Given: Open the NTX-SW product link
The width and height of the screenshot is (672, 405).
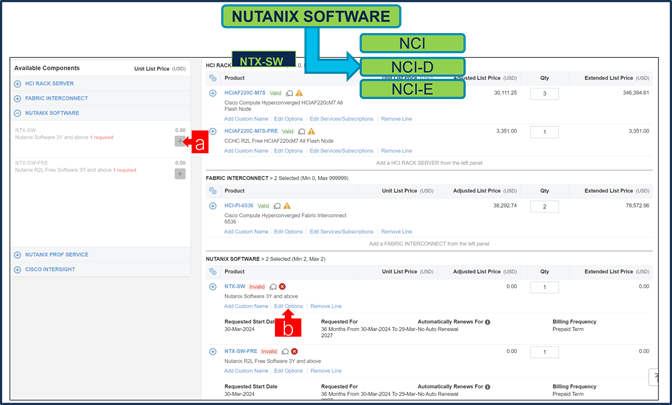Looking at the screenshot, I should tap(235, 286).
